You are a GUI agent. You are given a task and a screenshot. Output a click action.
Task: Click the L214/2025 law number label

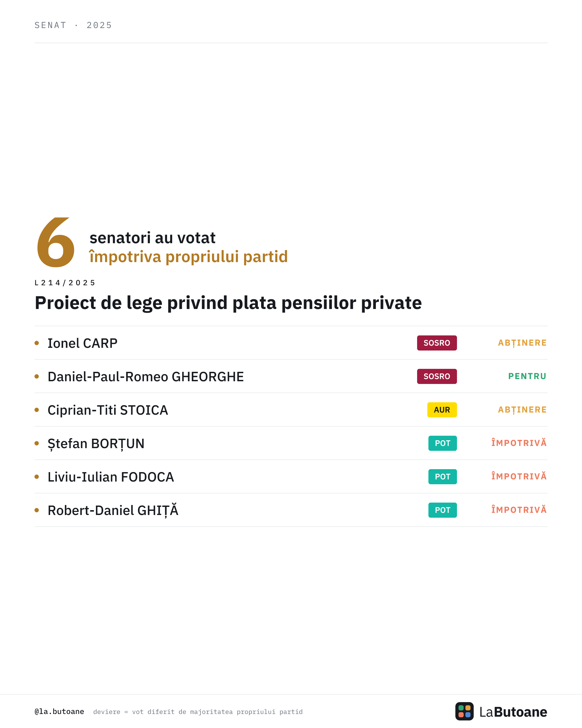[65, 283]
